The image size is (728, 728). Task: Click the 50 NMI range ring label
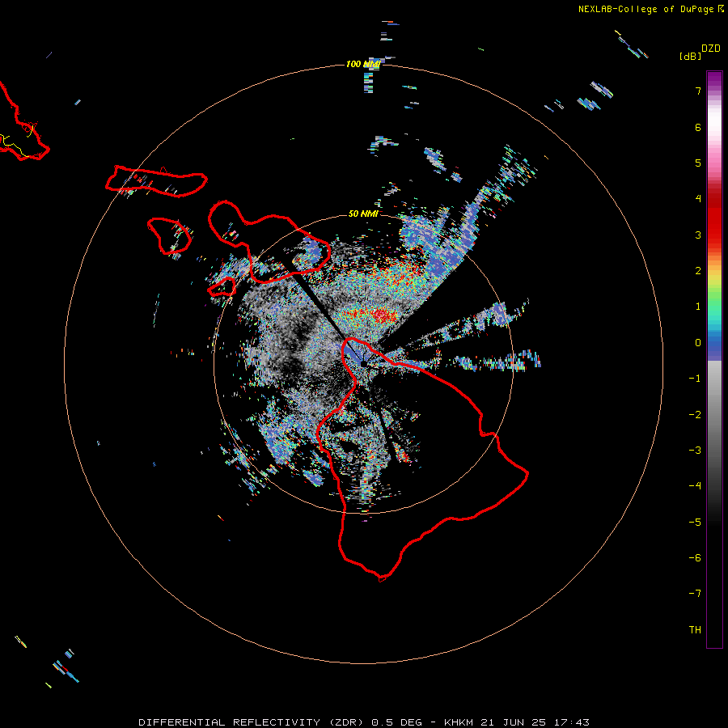(x=363, y=214)
